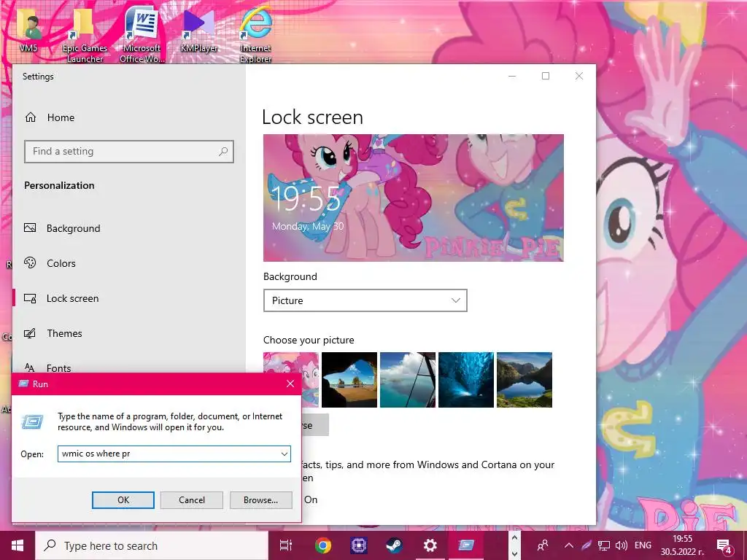Click the taskbar Type here to search box

tap(152, 545)
